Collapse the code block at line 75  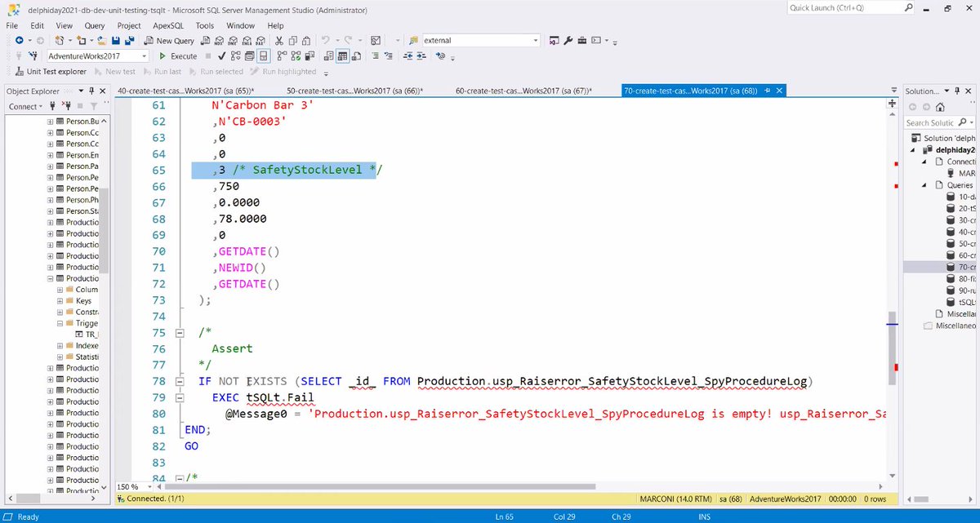pos(180,333)
